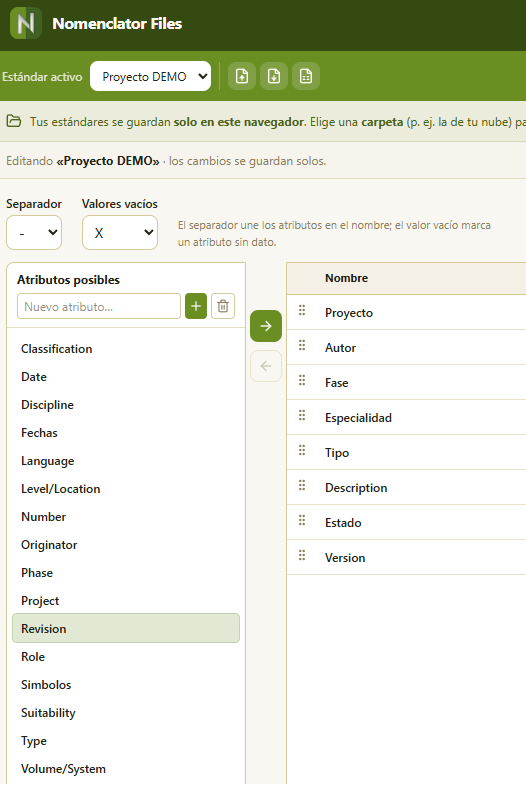The width and height of the screenshot is (526, 785).
Task: Click the Description name cell
Action: pos(356,488)
